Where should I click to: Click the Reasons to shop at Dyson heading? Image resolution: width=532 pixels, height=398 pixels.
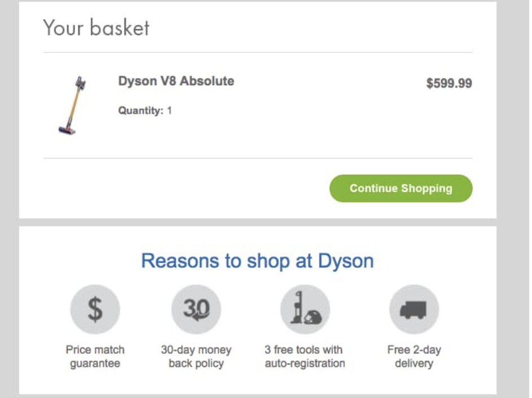[258, 261]
